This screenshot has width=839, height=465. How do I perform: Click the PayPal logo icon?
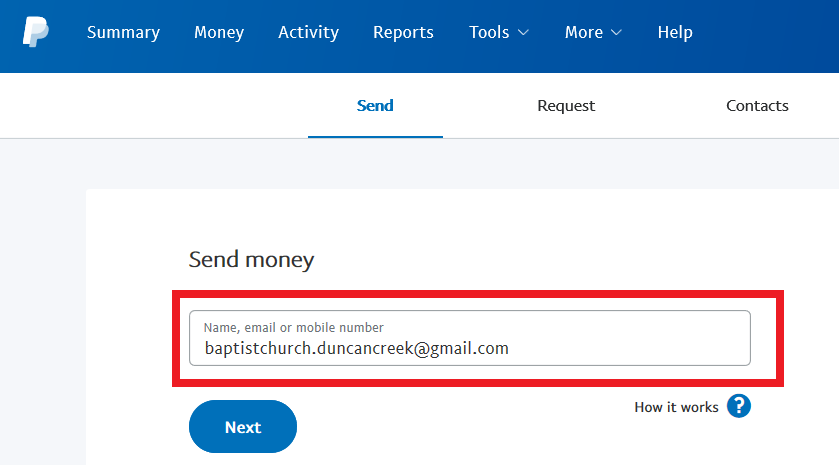click(x=35, y=32)
